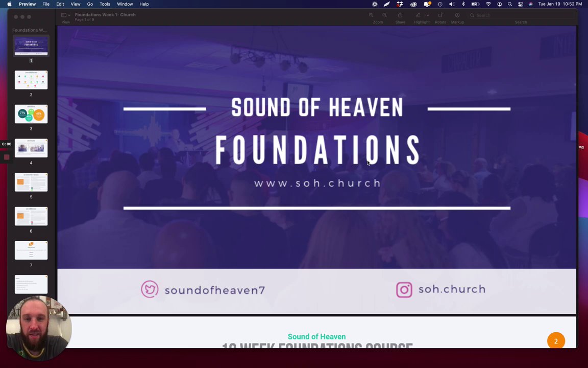Open the Share toolbar icon
This screenshot has width=588, height=368.
tap(400, 15)
